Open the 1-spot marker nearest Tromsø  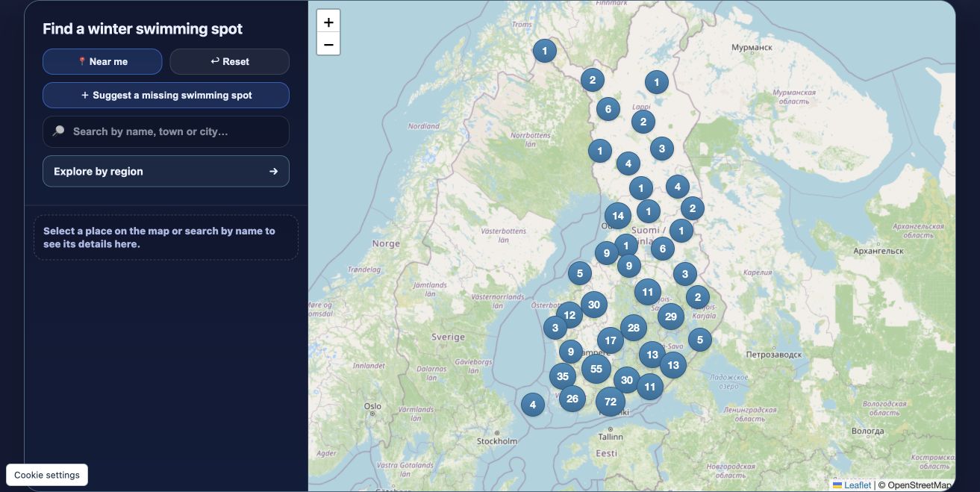click(545, 51)
